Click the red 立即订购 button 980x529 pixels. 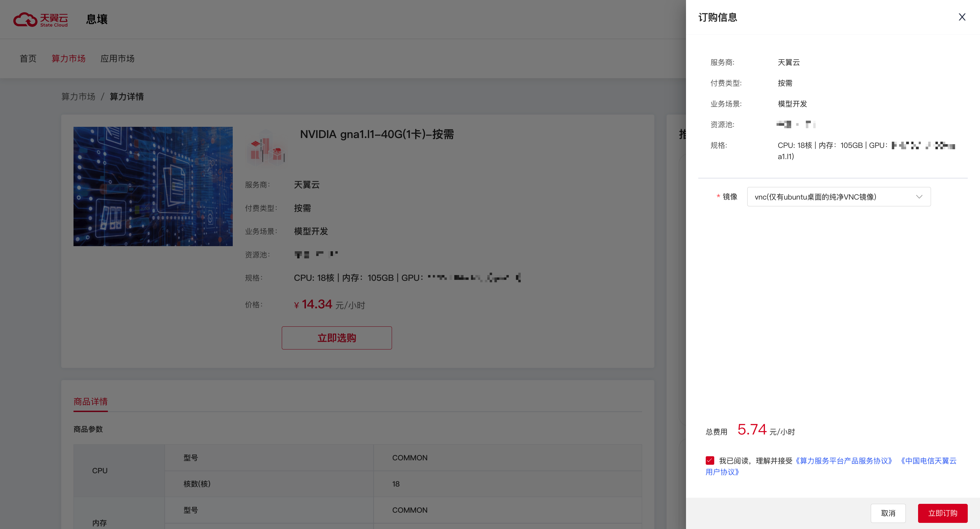click(x=942, y=513)
